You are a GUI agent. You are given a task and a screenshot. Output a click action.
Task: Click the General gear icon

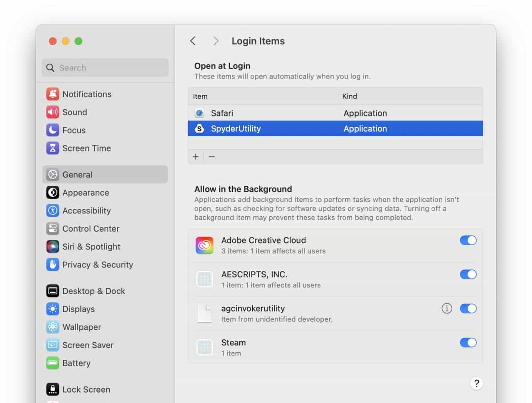coord(52,174)
